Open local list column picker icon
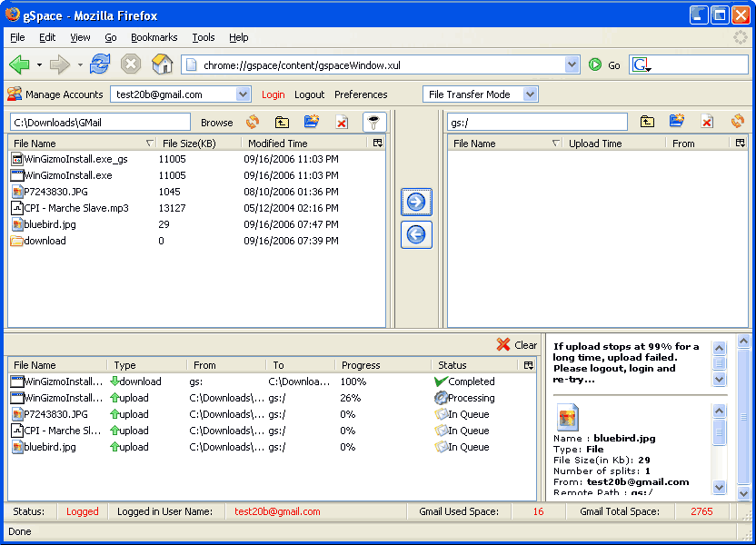Image resolution: width=756 pixels, height=545 pixels. coord(377,143)
